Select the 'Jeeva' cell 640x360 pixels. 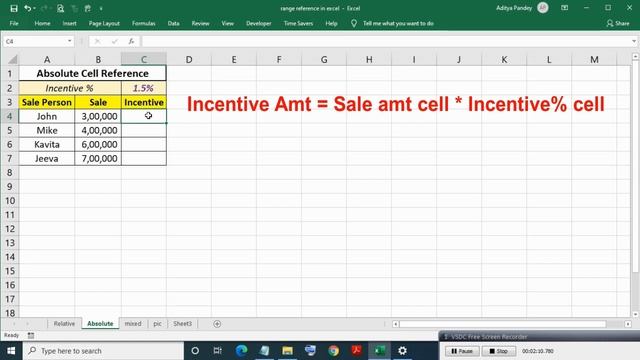pos(47,159)
